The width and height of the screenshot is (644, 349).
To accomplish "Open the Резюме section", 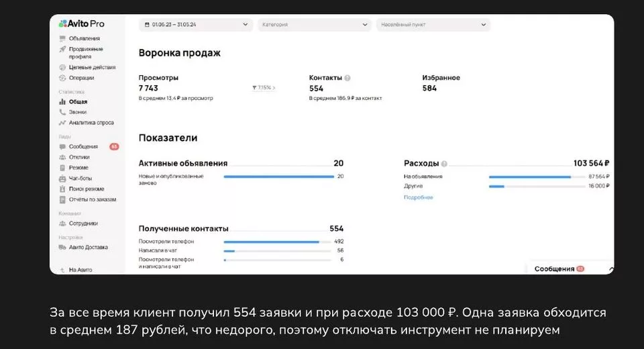I will coord(78,168).
